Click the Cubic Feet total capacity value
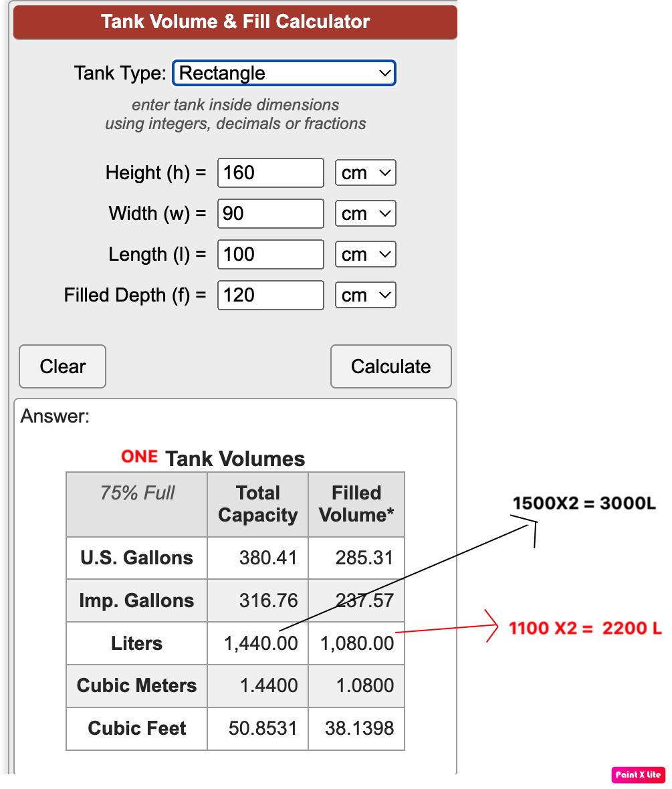The width and height of the screenshot is (672, 789). pos(263,729)
